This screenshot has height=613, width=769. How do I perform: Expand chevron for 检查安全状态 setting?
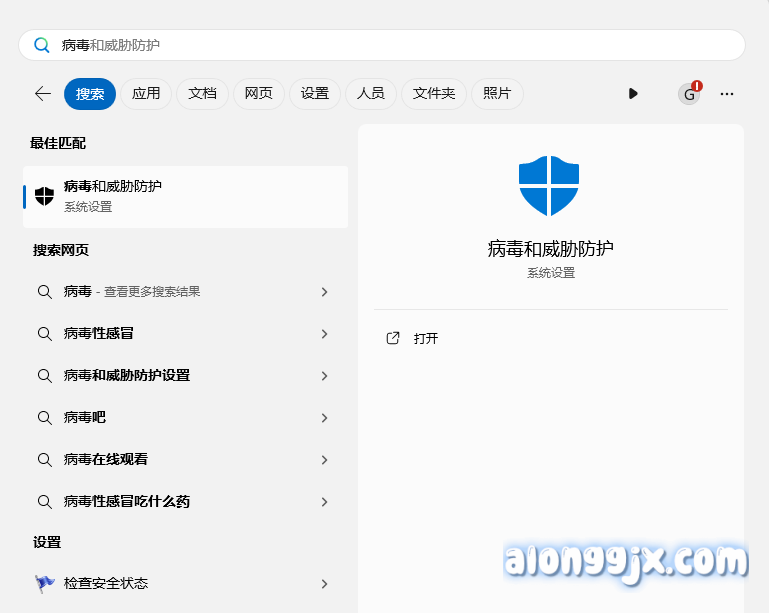click(324, 584)
